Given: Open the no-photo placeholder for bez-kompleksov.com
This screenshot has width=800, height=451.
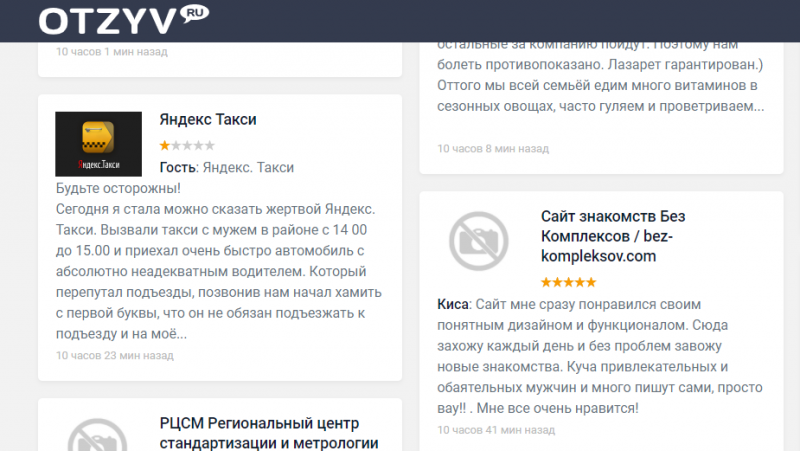Looking at the screenshot, I should pyautogui.click(x=479, y=241).
